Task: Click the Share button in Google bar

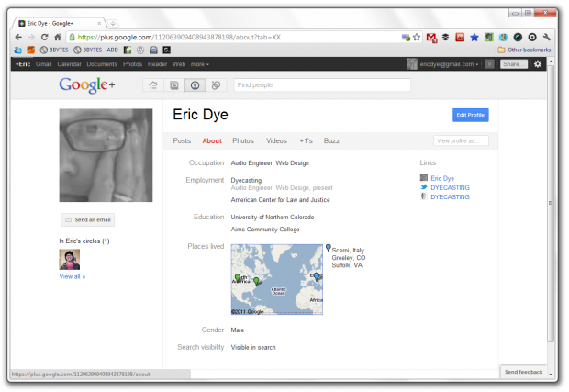Action: coord(514,64)
